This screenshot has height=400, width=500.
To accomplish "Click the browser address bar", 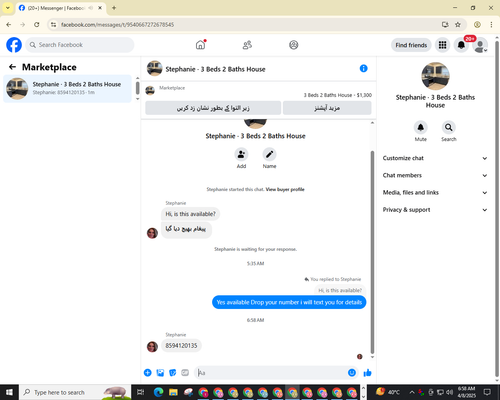I will point(247,25).
